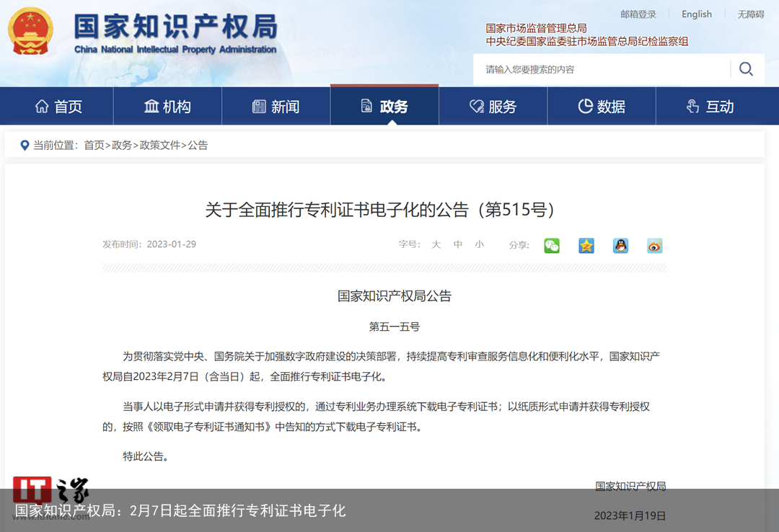Set font size to 中 (medium)
This screenshot has width=779, height=532.
click(x=457, y=244)
